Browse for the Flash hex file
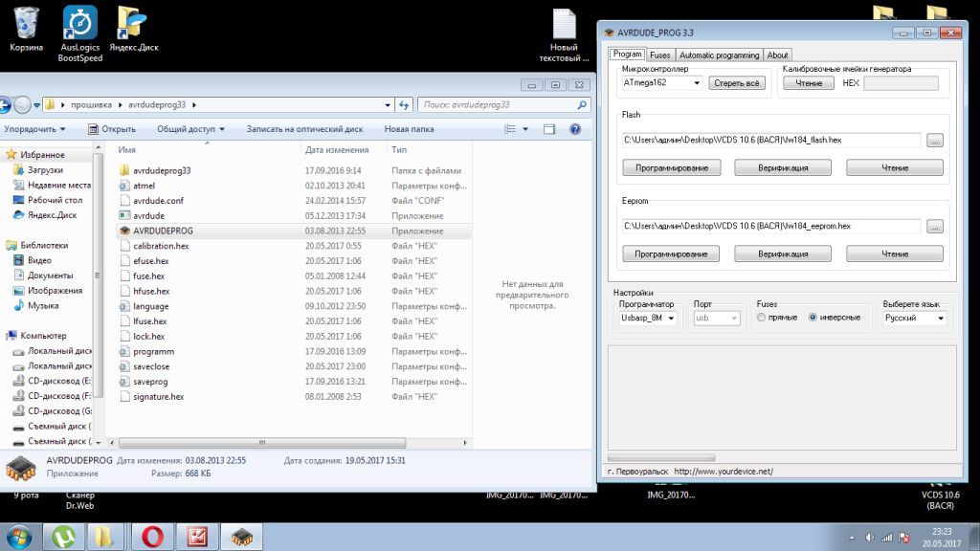The height and width of the screenshot is (551, 980). click(x=934, y=141)
